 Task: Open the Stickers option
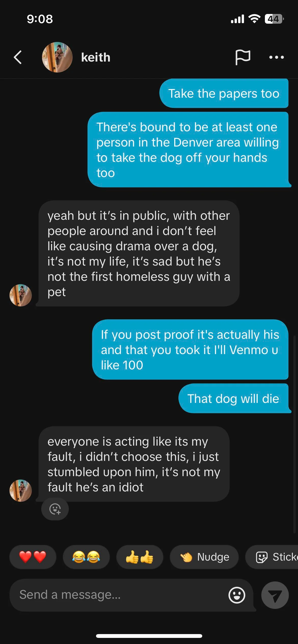[272, 557]
